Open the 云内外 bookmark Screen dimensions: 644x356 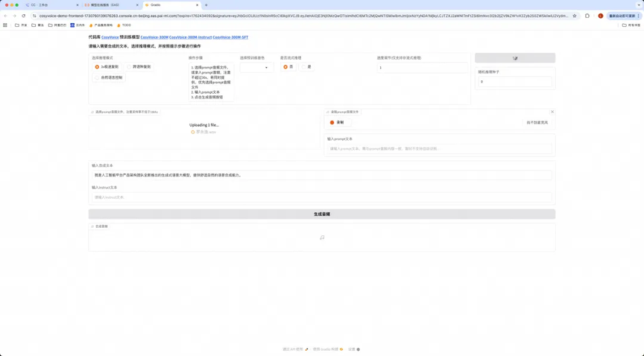[x=78, y=25]
